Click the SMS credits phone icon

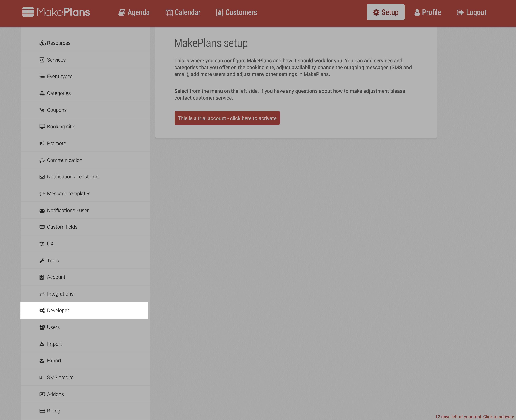coord(41,377)
